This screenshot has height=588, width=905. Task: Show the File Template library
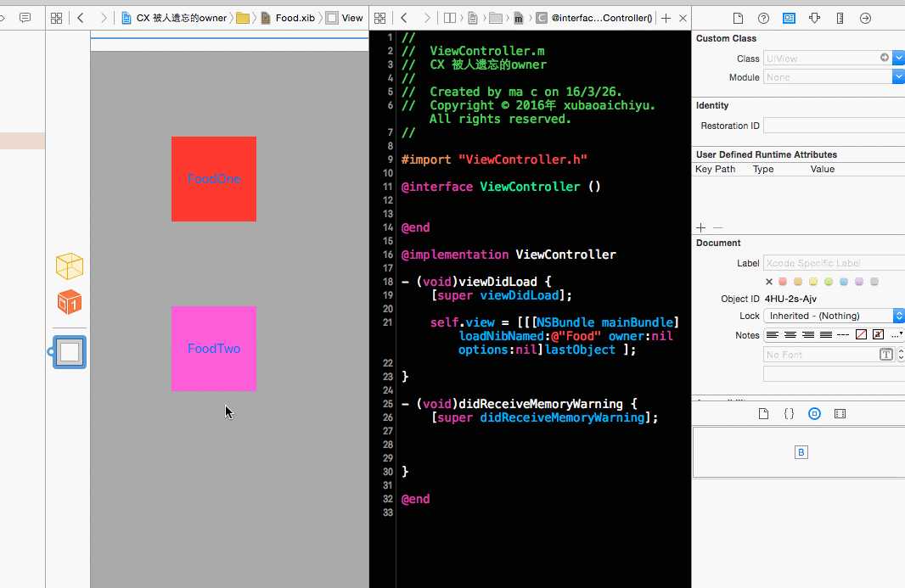tap(763, 414)
